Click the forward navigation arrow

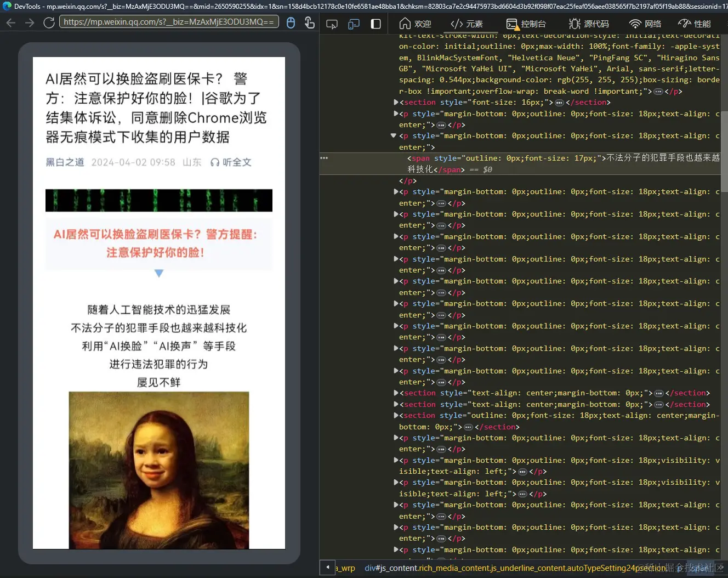coord(30,22)
